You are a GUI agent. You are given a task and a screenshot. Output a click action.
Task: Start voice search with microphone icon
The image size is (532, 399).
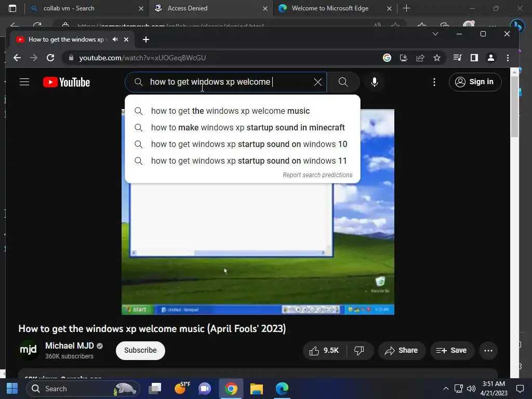(x=374, y=82)
